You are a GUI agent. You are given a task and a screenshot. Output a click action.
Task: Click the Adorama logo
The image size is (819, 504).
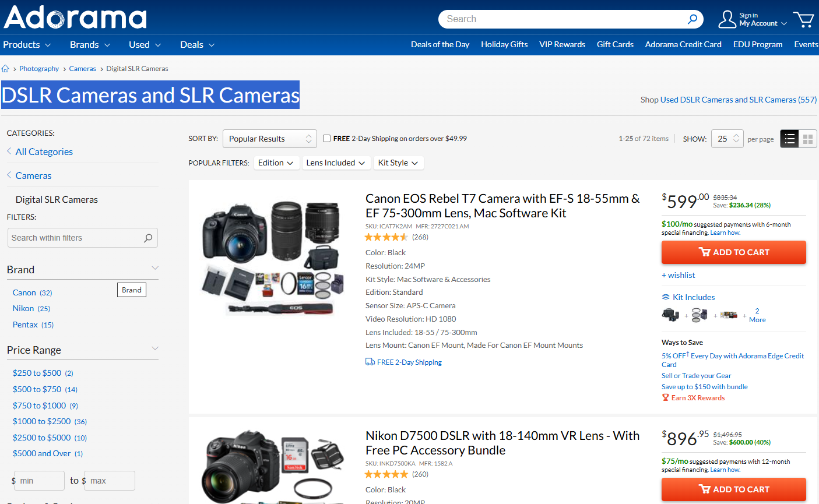75,17
